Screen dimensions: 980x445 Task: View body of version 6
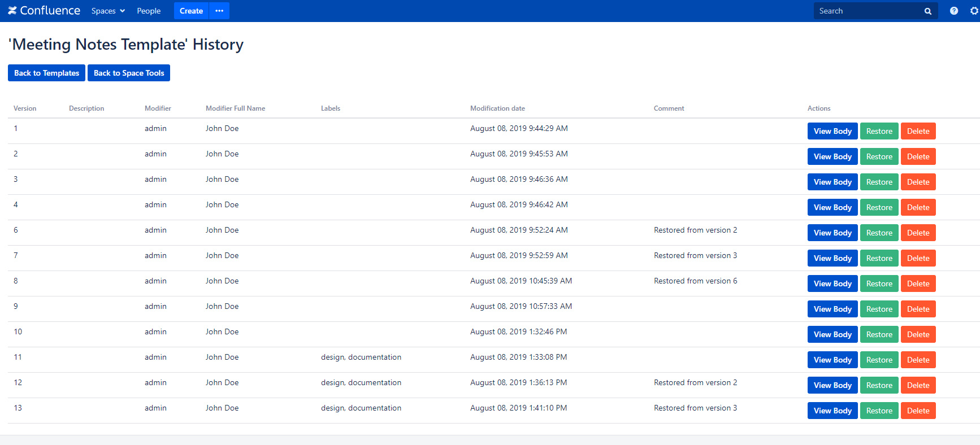[x=832, y=233]
